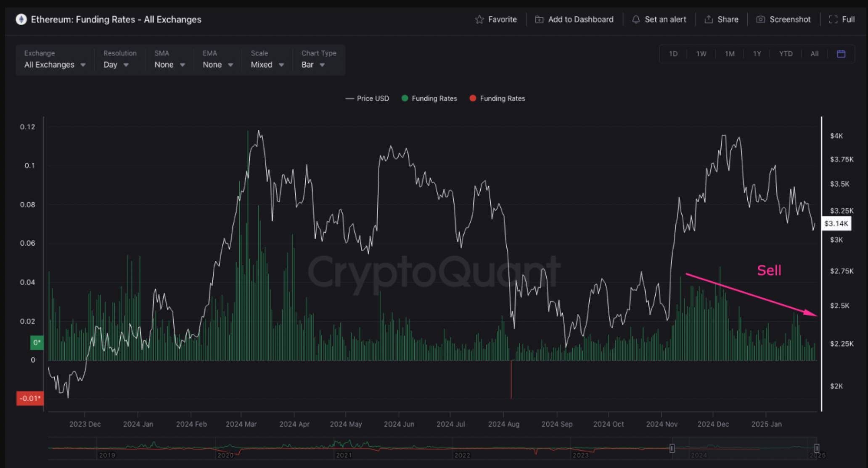This screenshot has width=868, height=468.
Task: Expand the Chart Type Bar dropdown
Action: [x=312, y=65]
